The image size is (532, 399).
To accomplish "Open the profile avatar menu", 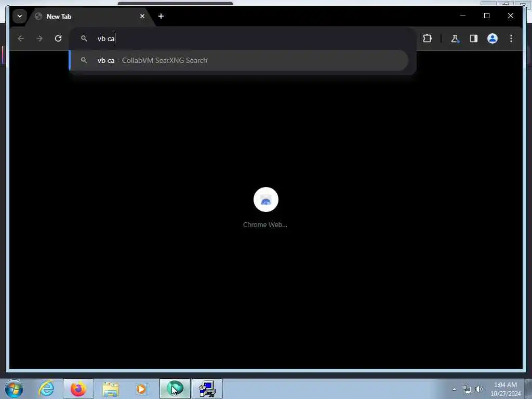I will click(x=493, y=38).
